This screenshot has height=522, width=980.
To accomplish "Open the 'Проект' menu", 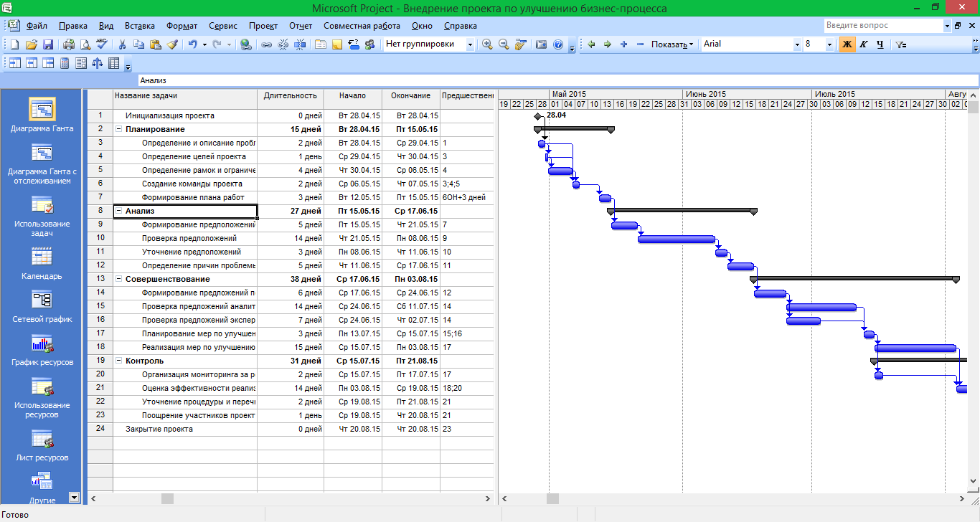I will [263, 26].
